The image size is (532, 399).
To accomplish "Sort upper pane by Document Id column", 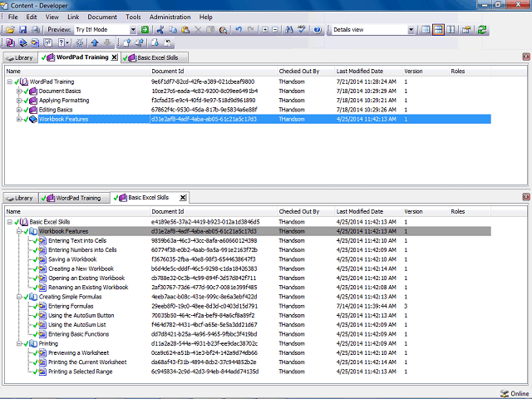I will (214, 71).
